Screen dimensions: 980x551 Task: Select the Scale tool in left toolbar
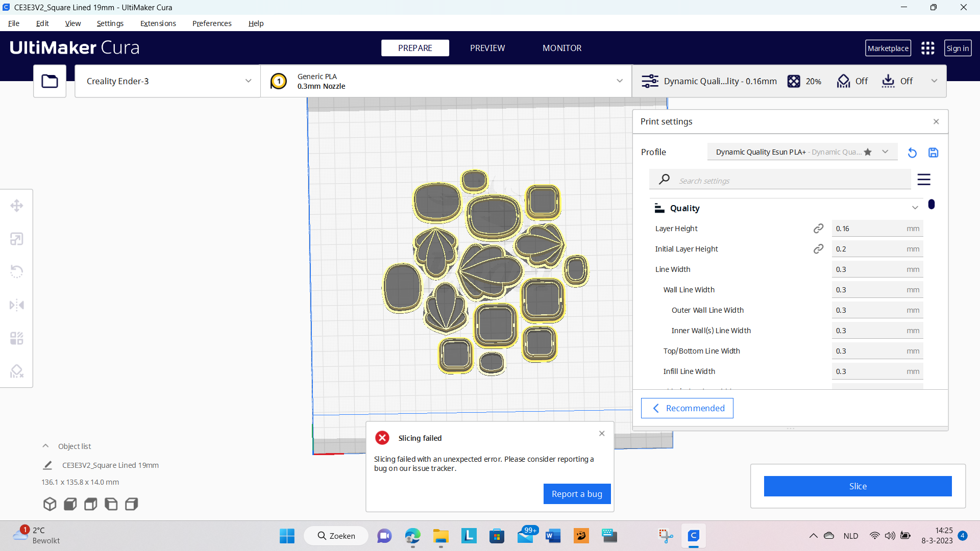tap(17, 239)
